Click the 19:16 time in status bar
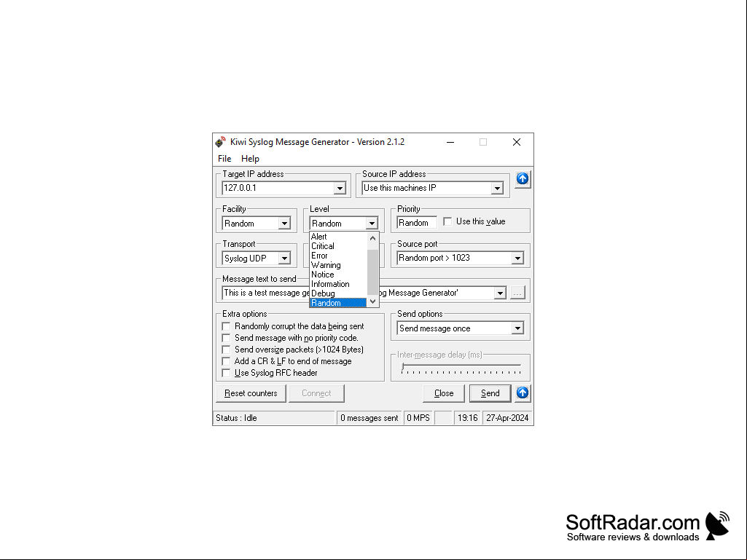 467,418
